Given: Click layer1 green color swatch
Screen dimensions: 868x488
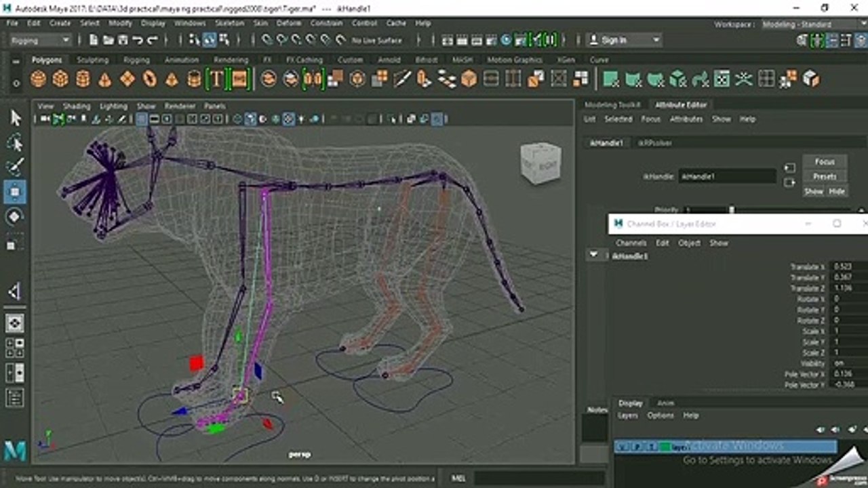Looking at the screenshot, I should tap(665, 447).
